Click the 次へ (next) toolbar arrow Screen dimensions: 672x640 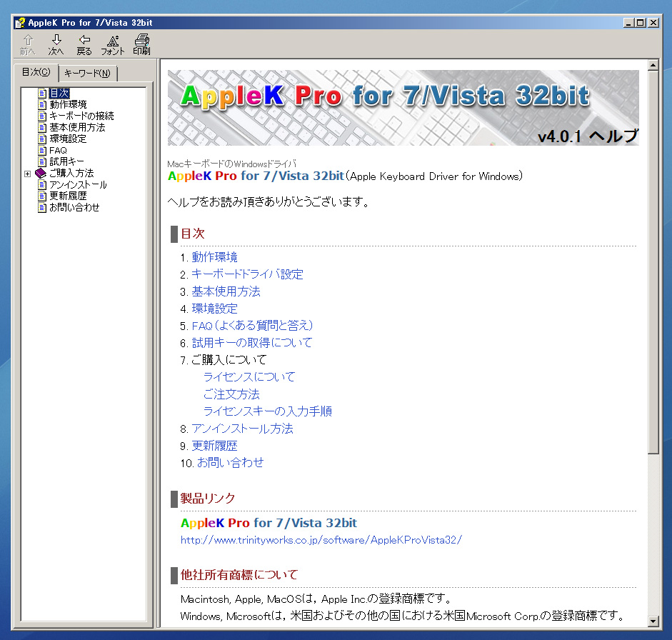[x=56, y=44]
